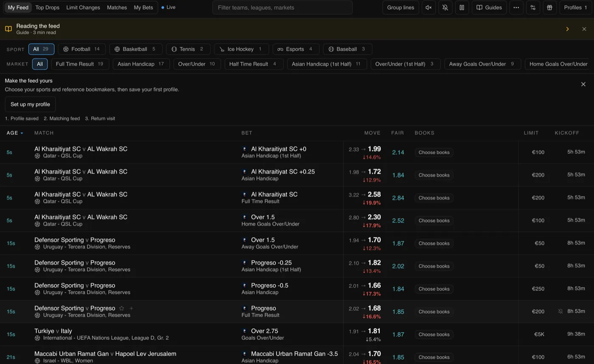Switch to the Top Drops tab
Screen dimensions: 594x364
point(48,8)
